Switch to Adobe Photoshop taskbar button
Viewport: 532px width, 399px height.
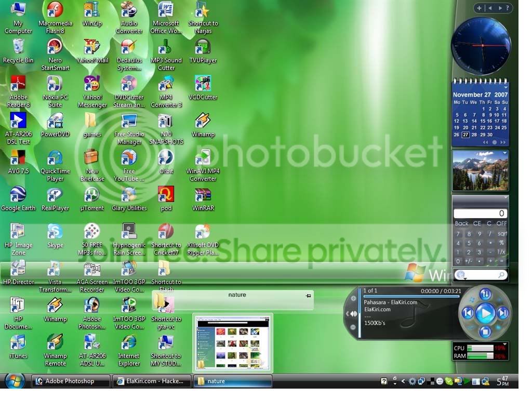71,381
